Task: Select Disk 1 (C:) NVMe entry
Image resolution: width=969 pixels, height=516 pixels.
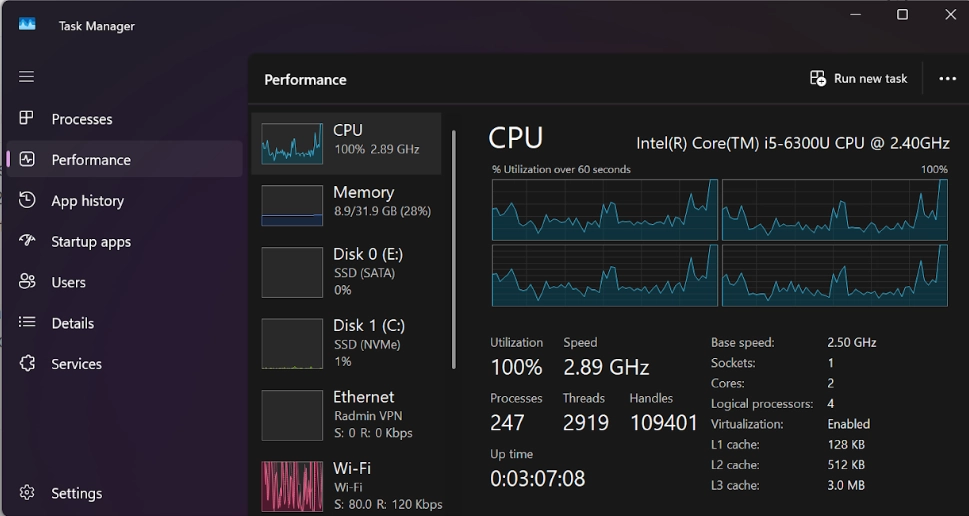Action: (x=346, y=343)
